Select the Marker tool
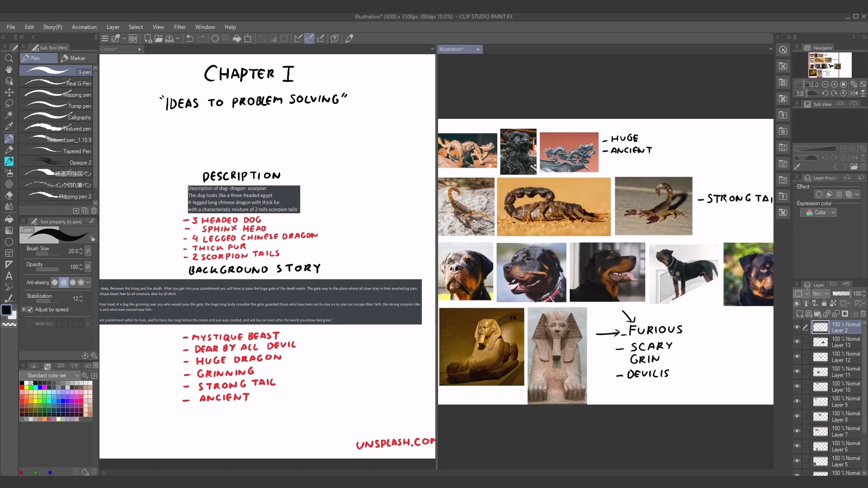Image resolution: width=868 pixels, height=488 pixels. 76,58
